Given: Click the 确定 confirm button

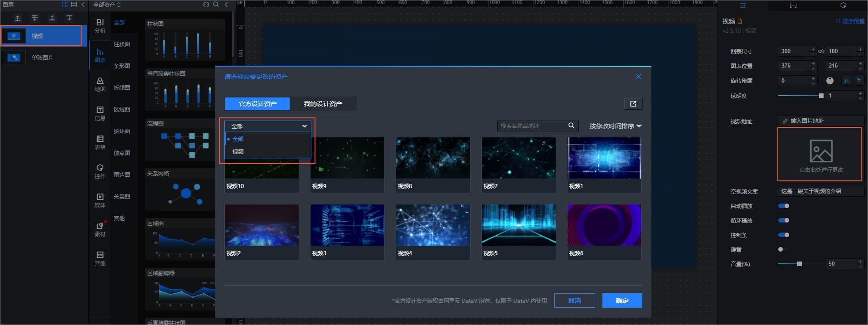Looking at the screenshot, I should pyautogui.click(x=622, y=301).
